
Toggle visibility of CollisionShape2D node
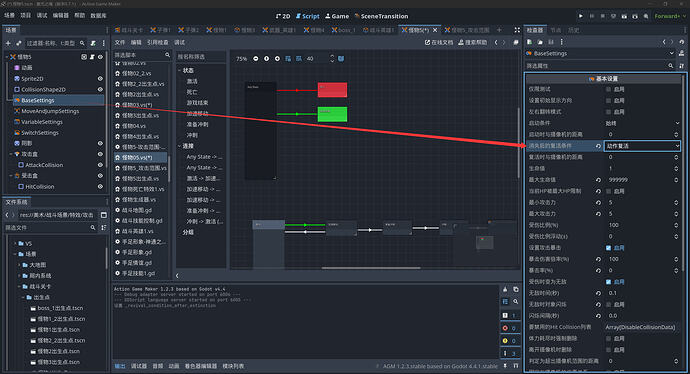pyautogui.click(x=100, y=89)
